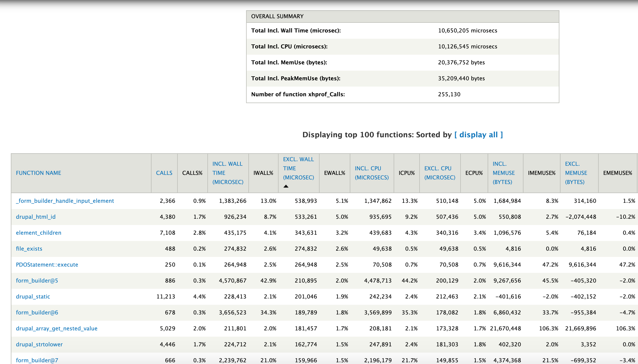Select incl. wall time 4,570,867 for form_builder@5
The image size is (638, 364).
(x=232, y=281)
